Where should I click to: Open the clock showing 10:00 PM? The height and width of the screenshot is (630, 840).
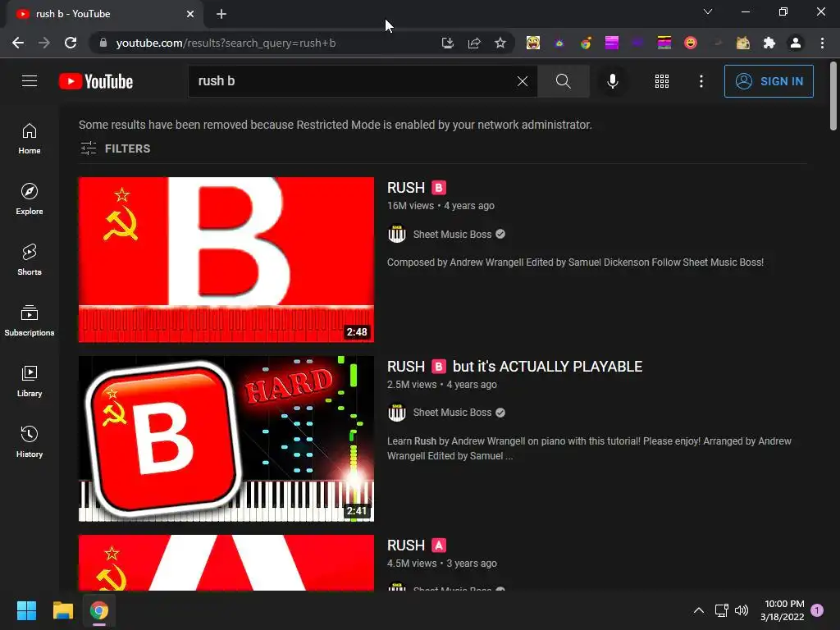pos(782,610)
